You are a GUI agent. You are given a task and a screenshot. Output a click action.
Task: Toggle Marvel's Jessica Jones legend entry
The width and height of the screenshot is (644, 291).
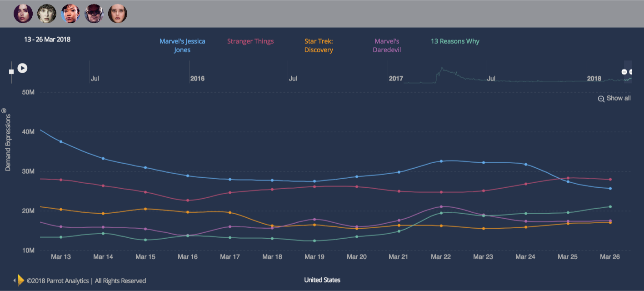tap(182, 45)
